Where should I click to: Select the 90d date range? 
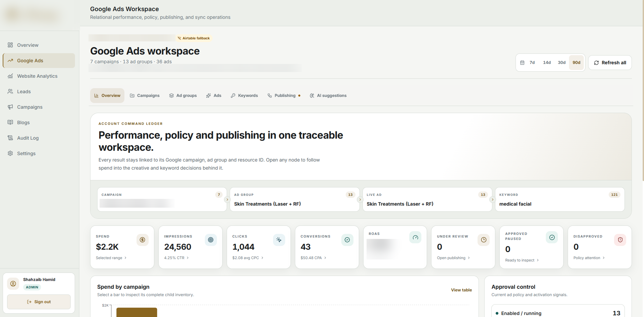pyautogui.click(x=576, y=63)
